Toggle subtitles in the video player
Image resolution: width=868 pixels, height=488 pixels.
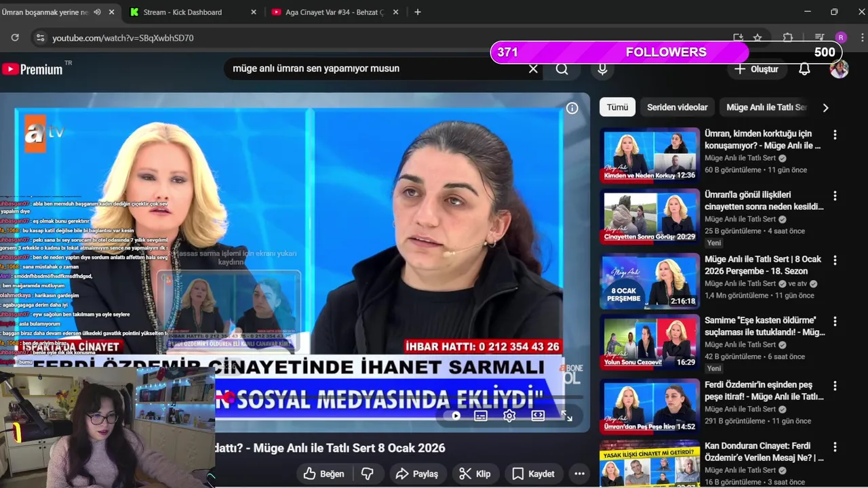tap(481, 415)
